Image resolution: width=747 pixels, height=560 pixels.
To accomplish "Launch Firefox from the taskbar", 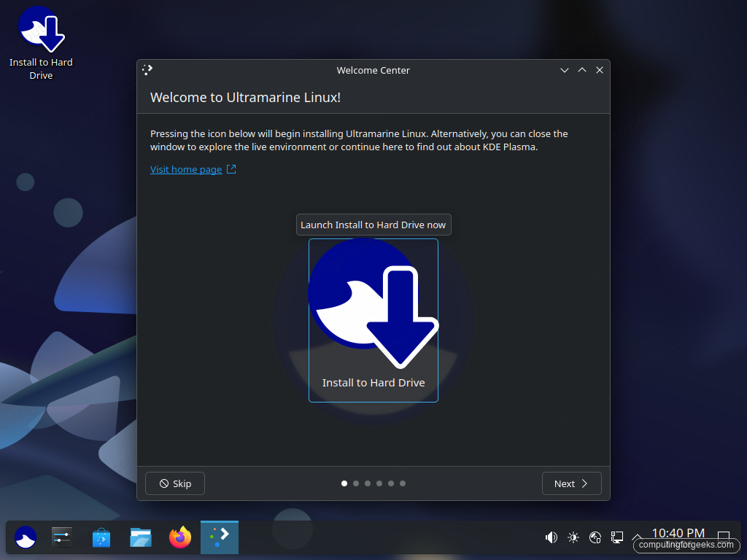I will pos(180,537).
